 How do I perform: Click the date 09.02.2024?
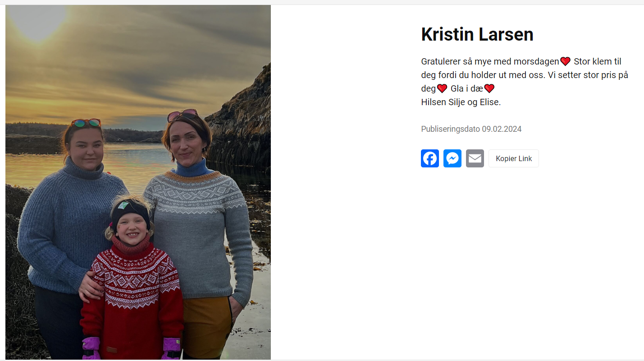(x=502, y=129)
